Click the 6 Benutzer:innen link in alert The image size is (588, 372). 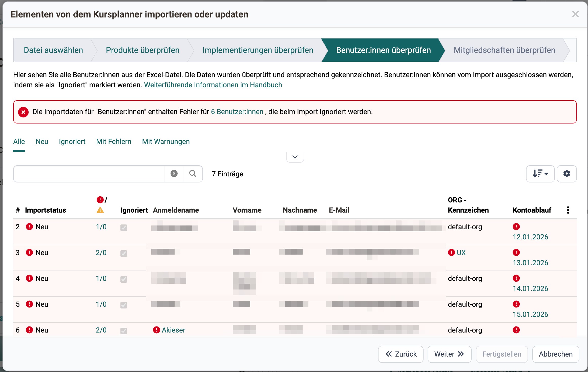tap(237, 112)
